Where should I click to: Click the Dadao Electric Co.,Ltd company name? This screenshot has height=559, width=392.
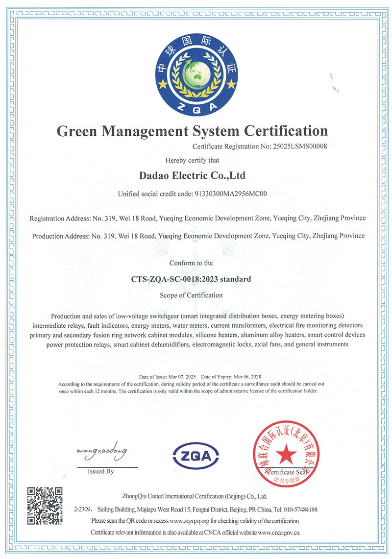pos(193,175)
